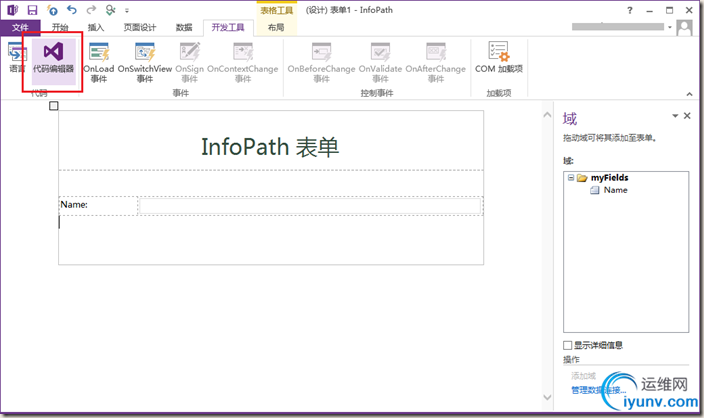Add an OnLoad event handler

click(99, 62)
